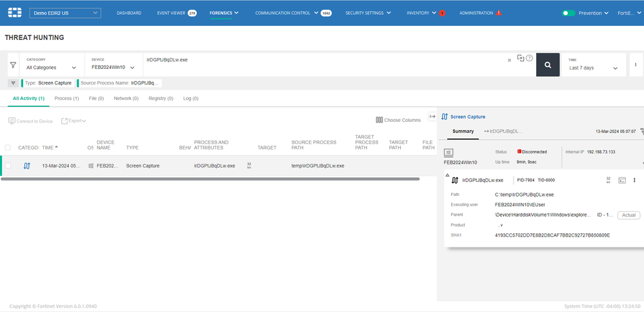Image resolution: width=644 pixels, height=312 pixels.
Task: Open the terminal icon for IrDGPtJBqDLw.exe
Action: click(x=622, y=180)
